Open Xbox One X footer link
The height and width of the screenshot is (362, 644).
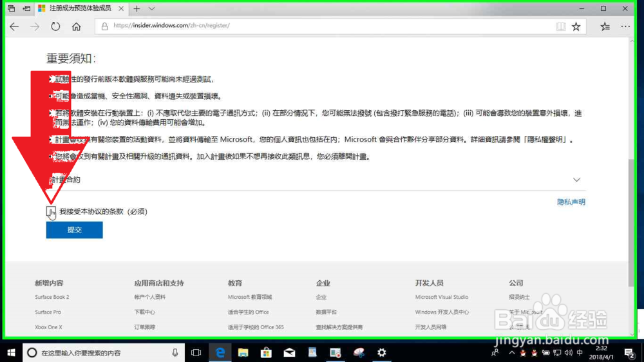coord(48,327)
